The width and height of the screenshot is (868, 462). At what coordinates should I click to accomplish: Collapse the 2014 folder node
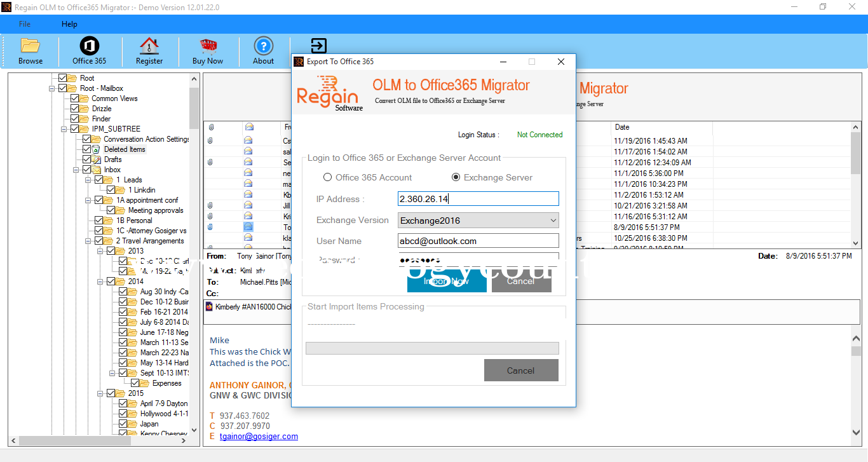point(100,282)
